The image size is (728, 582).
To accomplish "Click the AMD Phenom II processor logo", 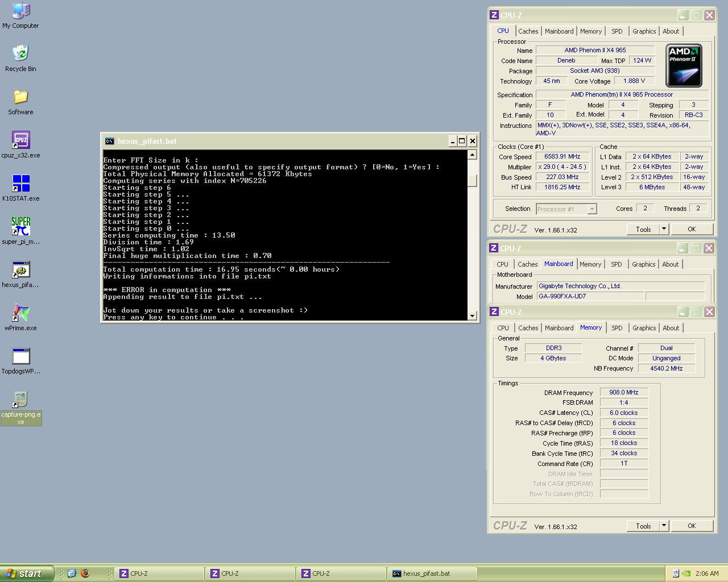I will point(684,65).
